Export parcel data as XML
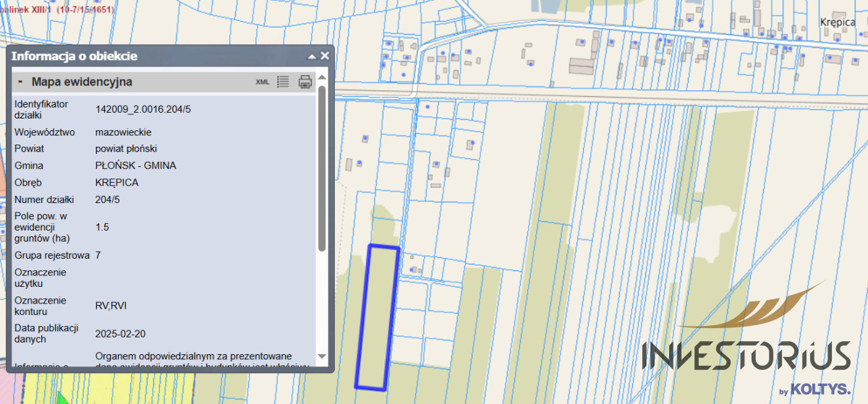Screen dimensions: 868x404 pos(263,82)
